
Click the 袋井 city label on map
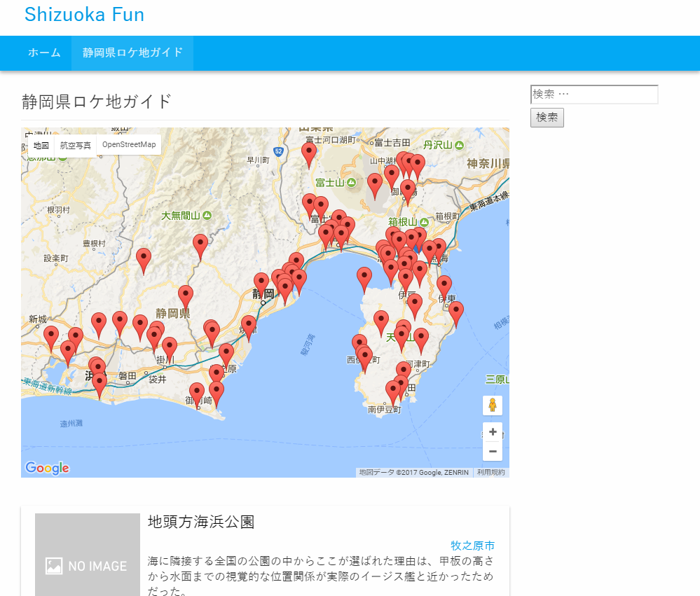157,380
